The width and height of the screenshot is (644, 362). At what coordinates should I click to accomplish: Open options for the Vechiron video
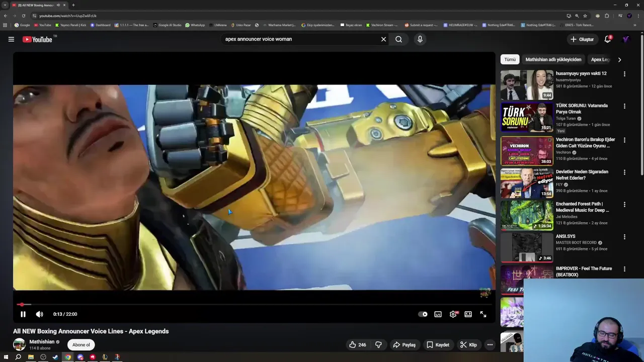point(624,140)
